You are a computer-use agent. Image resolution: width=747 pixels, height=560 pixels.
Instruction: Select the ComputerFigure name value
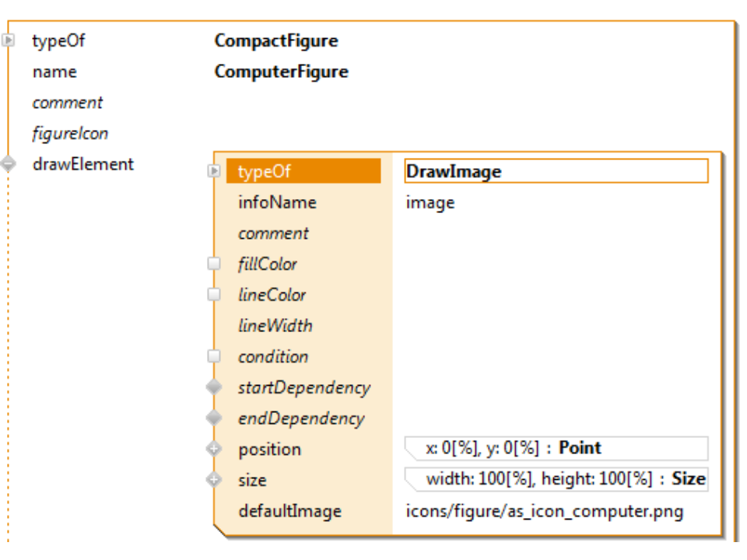281,72
